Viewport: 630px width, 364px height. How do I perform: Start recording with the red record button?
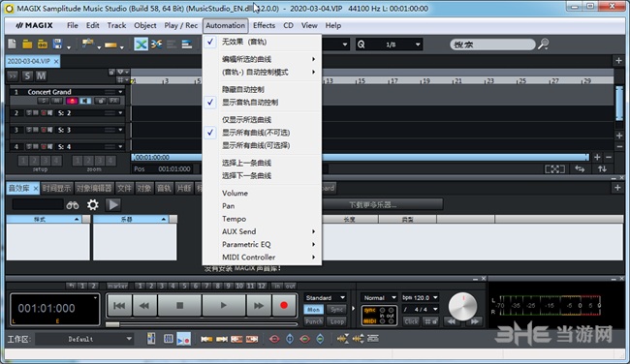pos(284,306)
